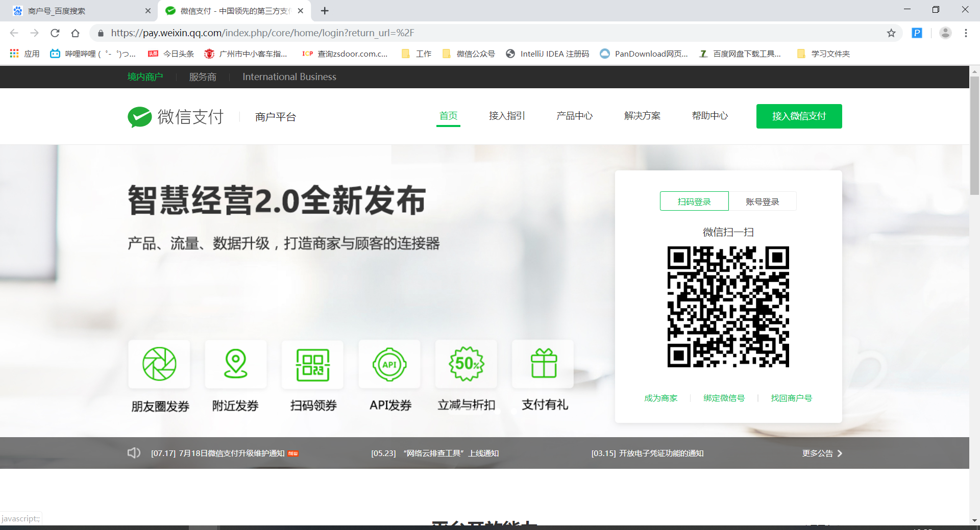Click the 智慧经营2.0全新发布 headline
This screenshot has width=980, height=530.
pos(277,200)
